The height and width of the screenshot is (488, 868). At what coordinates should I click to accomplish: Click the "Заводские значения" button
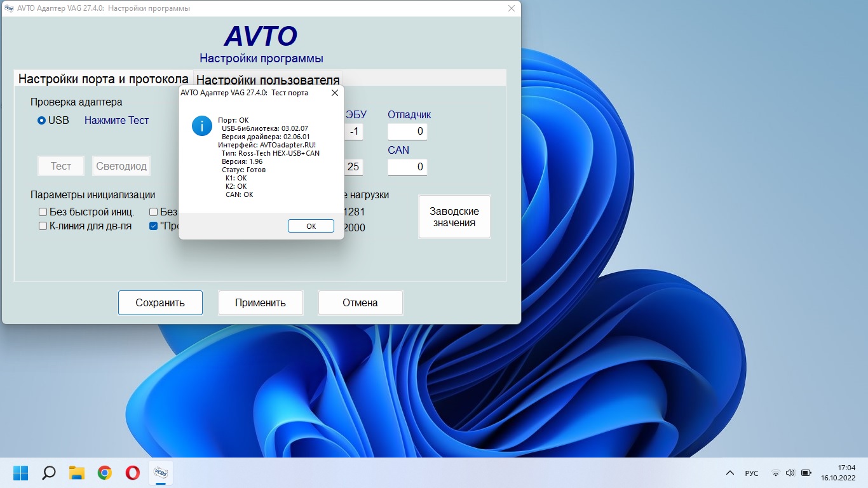pos(454,217)
